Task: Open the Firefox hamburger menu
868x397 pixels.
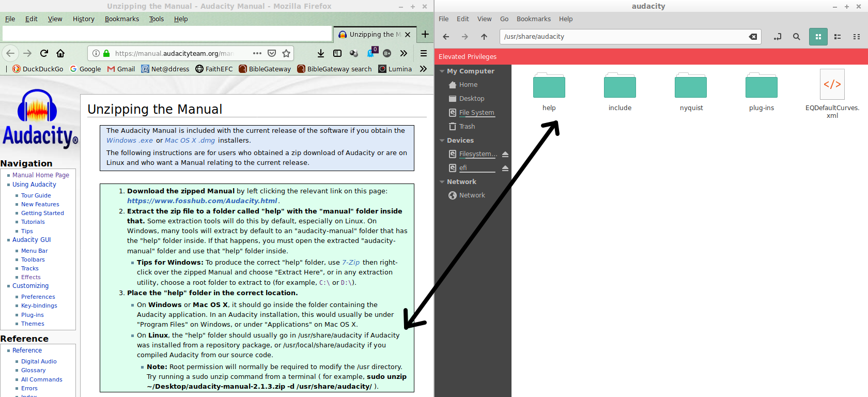Action: point(424,53)
